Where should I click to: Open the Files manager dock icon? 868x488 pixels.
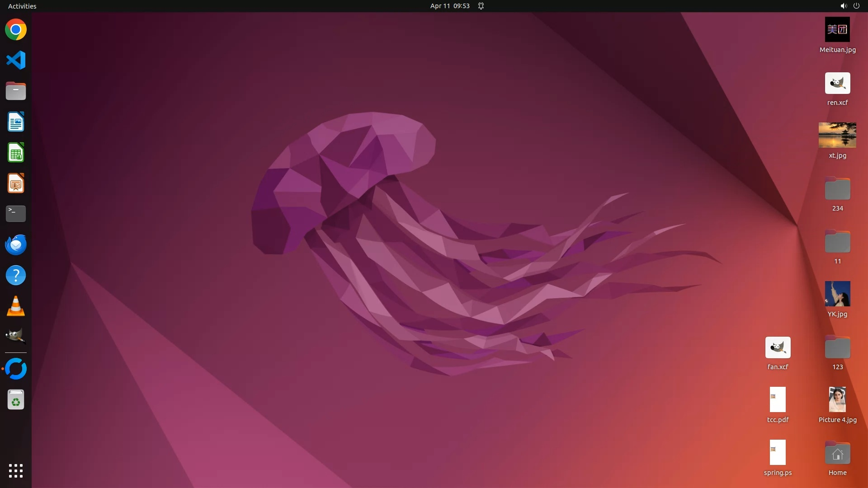(x=16, y=91)
